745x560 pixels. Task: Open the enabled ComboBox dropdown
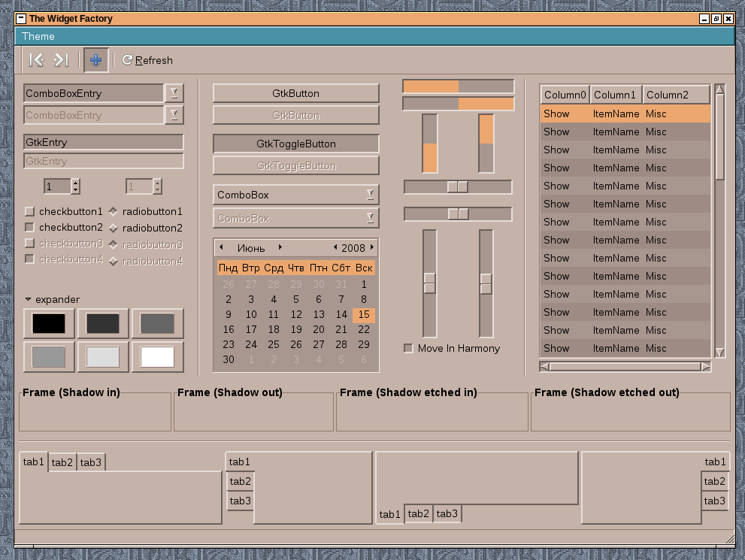(295, 195)
